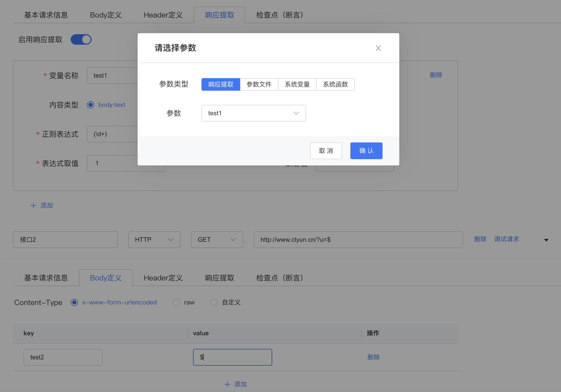Collapse 接口2 with the triangle arrow
This screenshot has height=392, width=561.
click(546, 240)
